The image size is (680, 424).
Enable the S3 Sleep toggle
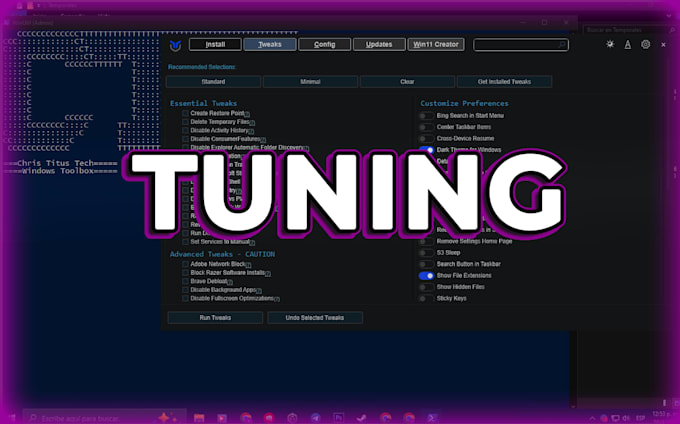point(426,253)
